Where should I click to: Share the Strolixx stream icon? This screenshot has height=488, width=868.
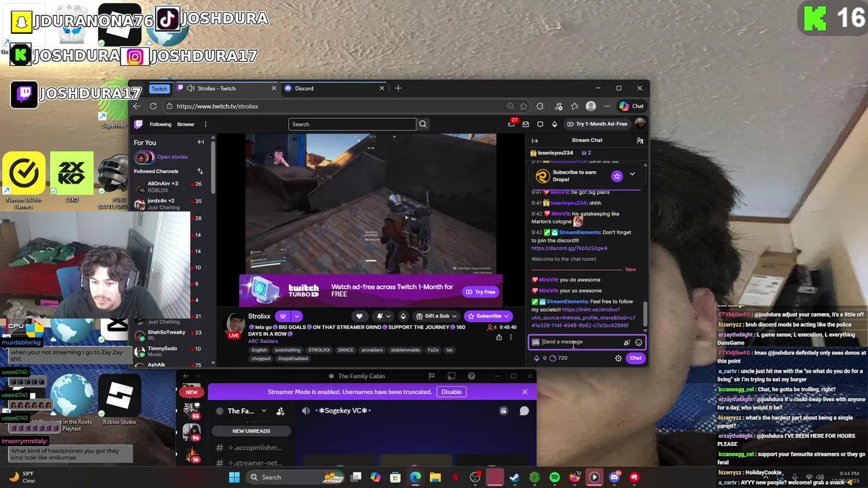[499, 337]
